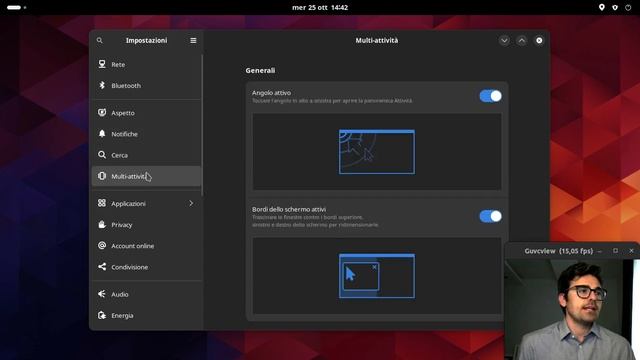Click the Privacy hand icon
Screen dimensions: 640x360
(x=102, y=224)
